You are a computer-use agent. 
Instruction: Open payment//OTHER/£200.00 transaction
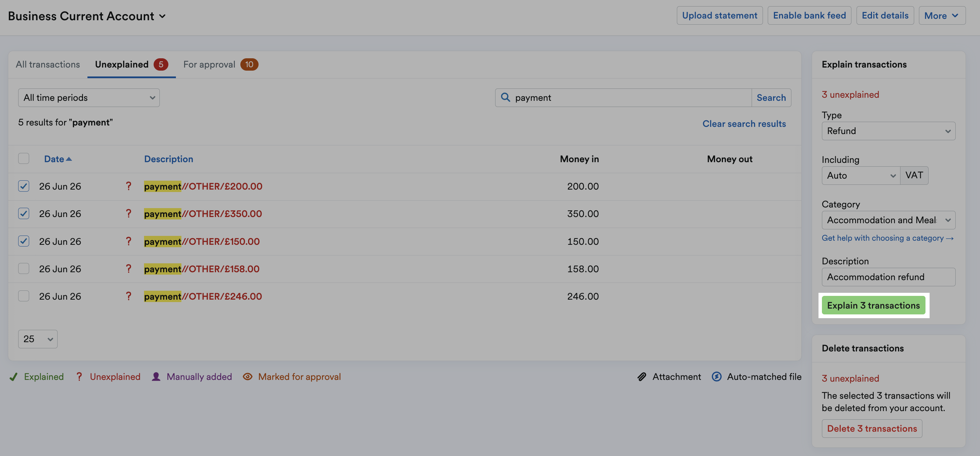click(x=203, y=186)
